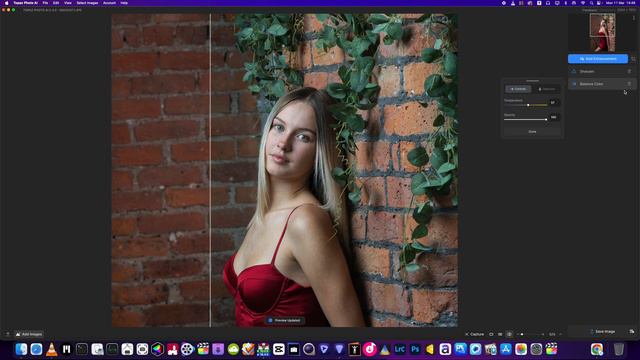Image resolution: width=640 pixels, height=360 pixels.
Task: Open the View menu
Action: pos(68,3)
